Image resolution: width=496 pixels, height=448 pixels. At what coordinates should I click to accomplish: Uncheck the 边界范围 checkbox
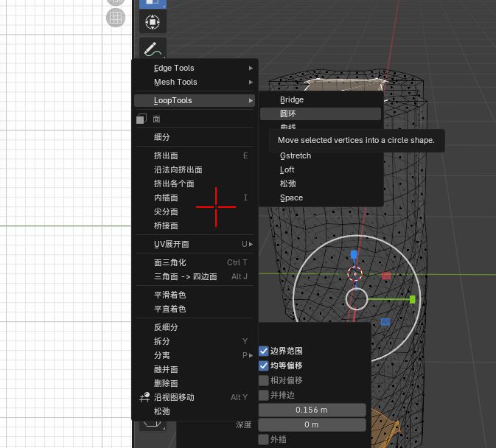click(264, 351)
